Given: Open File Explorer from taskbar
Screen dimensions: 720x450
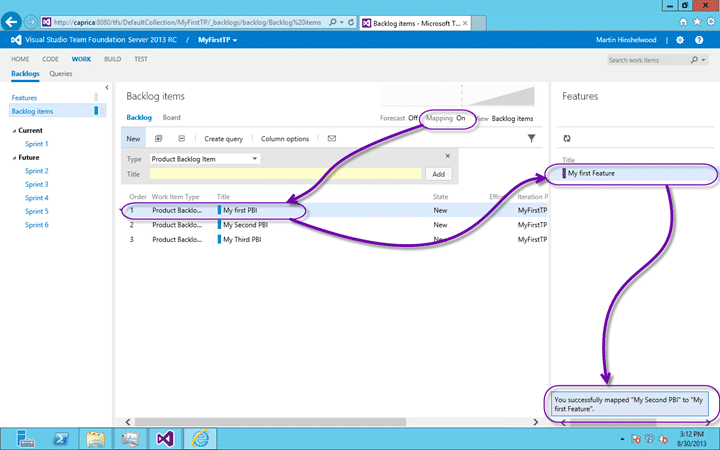Looking at the screenshot, I should coord(96,439).
